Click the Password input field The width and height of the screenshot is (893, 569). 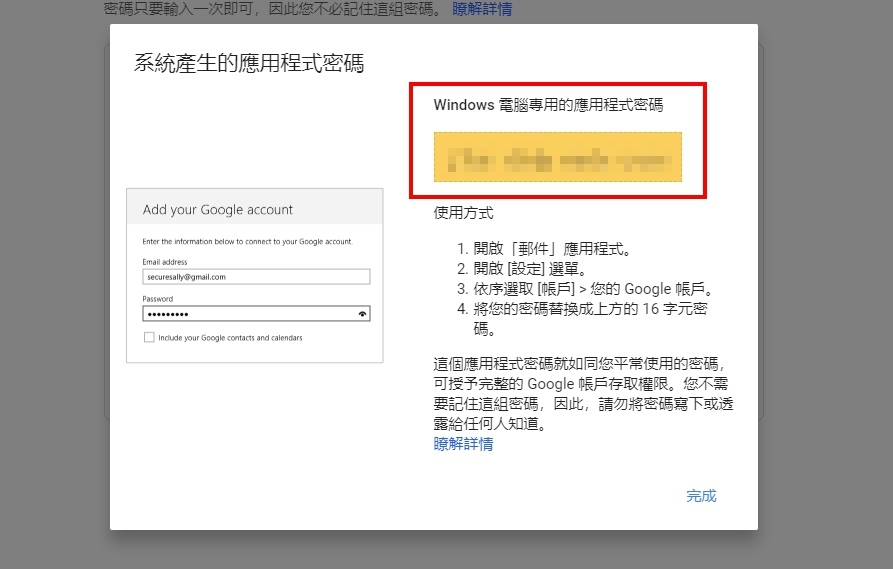click(256, 314)
